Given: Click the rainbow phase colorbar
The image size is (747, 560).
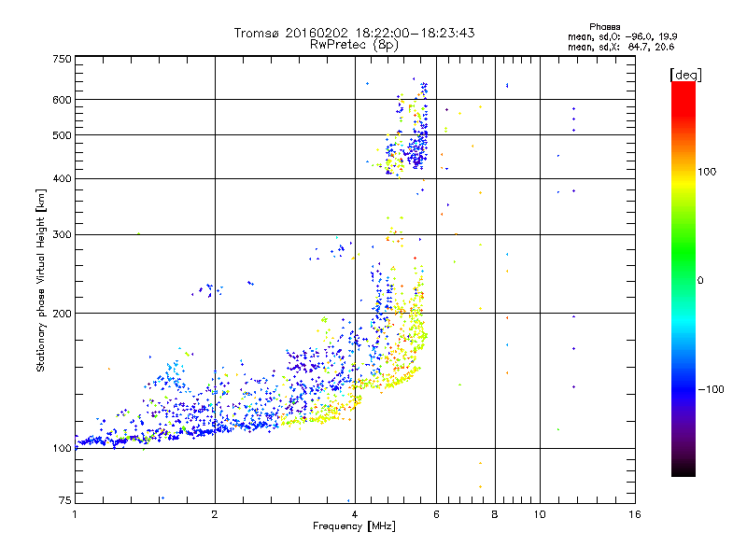Looking at the screenshot, I should [684, 278].
